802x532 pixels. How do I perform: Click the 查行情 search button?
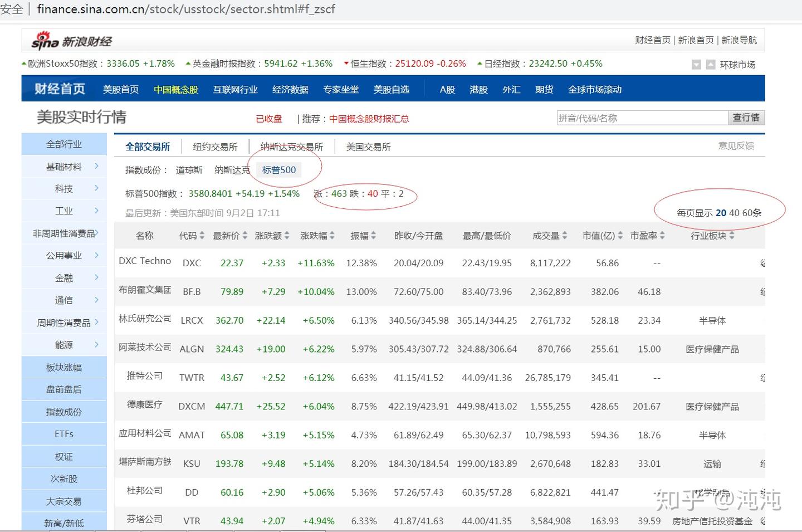coord(746,118)
